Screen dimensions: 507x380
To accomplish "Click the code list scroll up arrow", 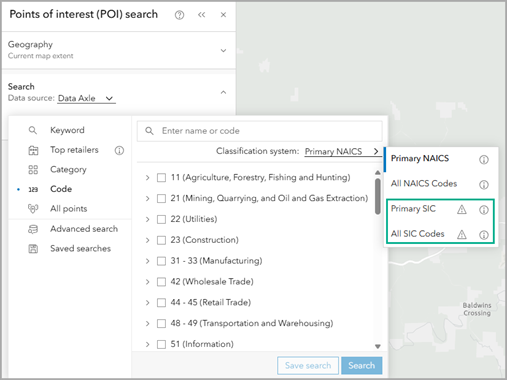I will point(378,173).
